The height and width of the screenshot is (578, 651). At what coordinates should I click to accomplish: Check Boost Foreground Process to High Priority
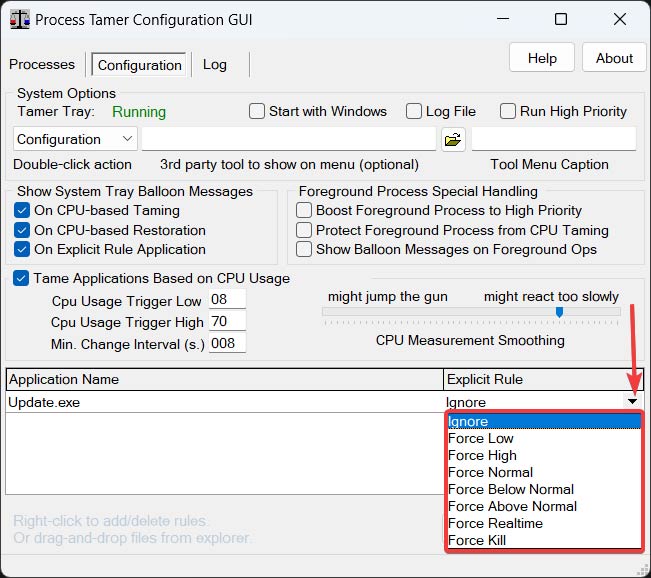(x=305, y=210)
